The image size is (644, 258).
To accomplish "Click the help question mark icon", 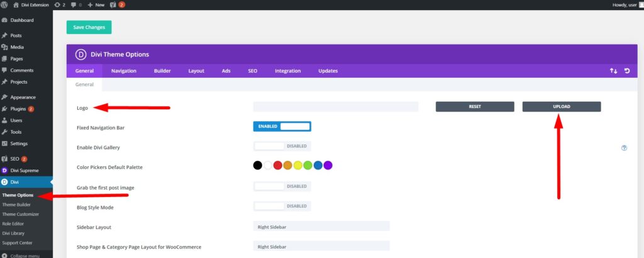I will click(624, 148).
